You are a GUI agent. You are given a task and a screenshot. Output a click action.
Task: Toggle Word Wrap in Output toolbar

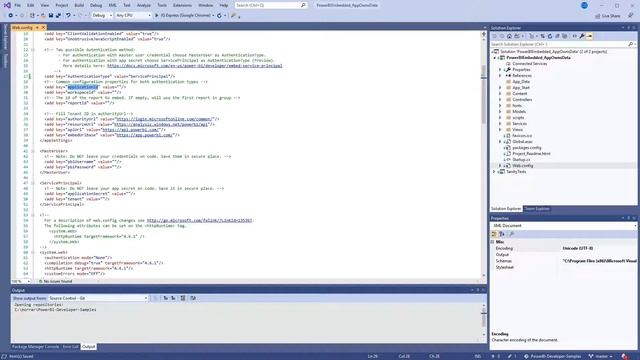pyautogui.click(x=193, y=298)
